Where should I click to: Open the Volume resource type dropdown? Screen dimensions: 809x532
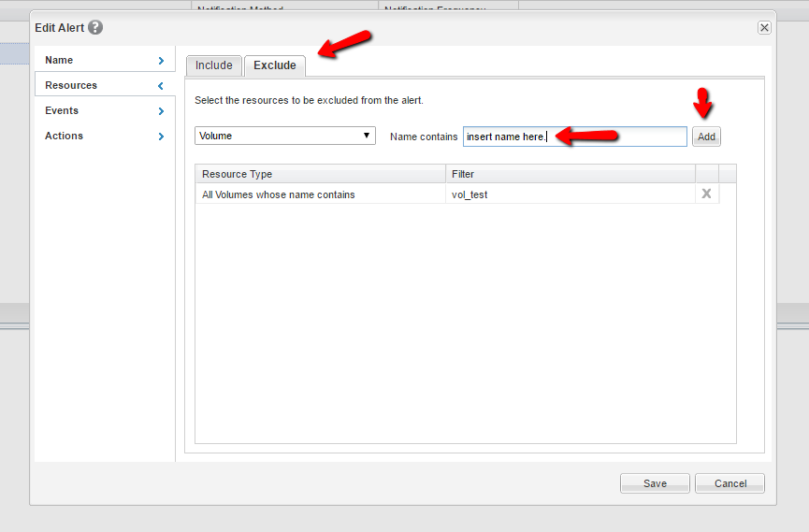(285, 136)
